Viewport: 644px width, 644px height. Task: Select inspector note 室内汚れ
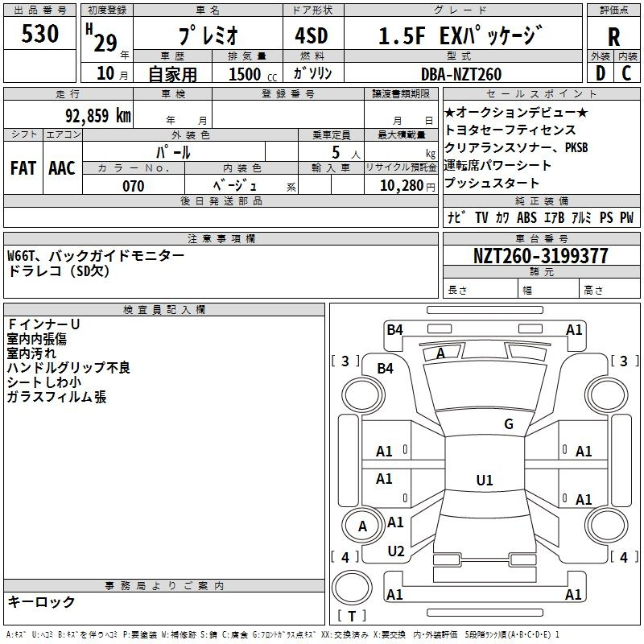(31, 353)
